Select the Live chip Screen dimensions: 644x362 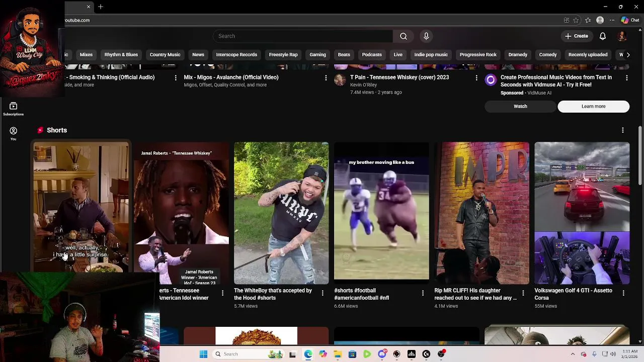398,55
